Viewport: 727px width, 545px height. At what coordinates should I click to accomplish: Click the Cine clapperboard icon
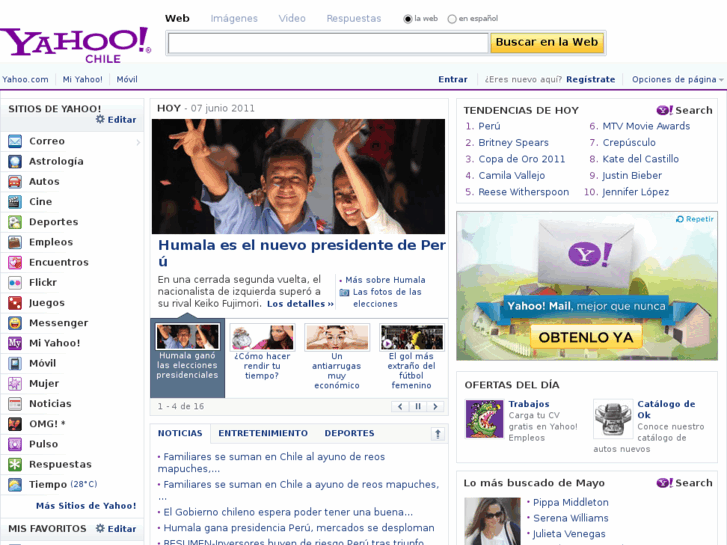tap(15, 202)
